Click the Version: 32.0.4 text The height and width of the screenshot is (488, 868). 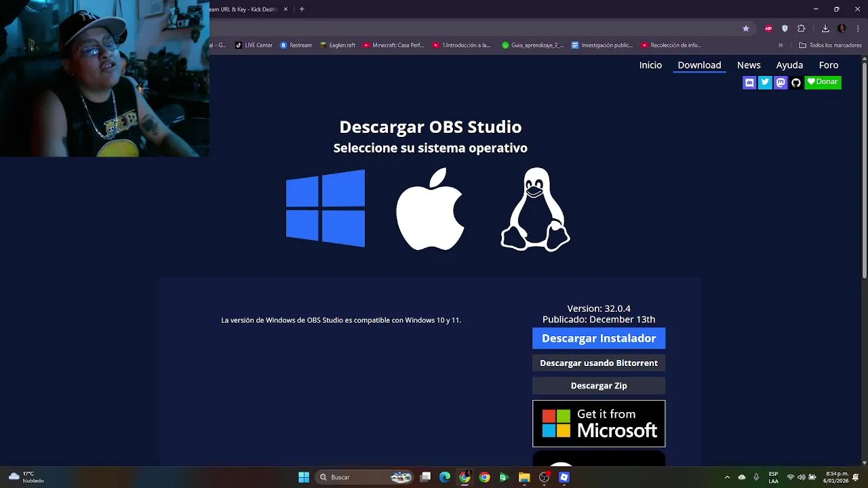599,308
